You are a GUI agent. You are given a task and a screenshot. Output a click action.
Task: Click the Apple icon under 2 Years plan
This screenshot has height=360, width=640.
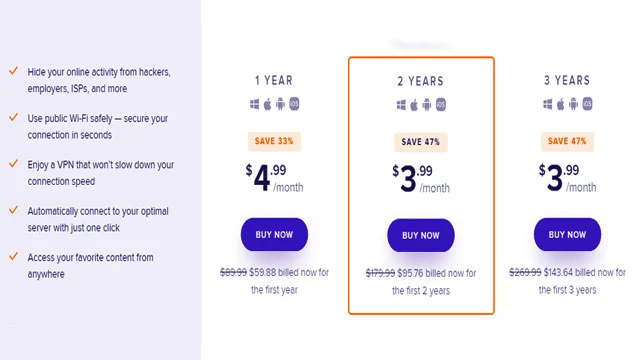click(414, 105)
